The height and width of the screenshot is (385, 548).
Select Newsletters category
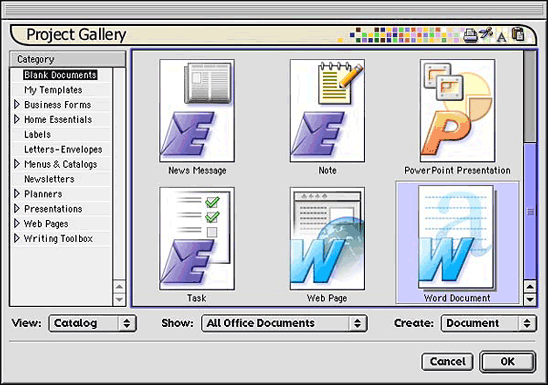tap(49, 179)
